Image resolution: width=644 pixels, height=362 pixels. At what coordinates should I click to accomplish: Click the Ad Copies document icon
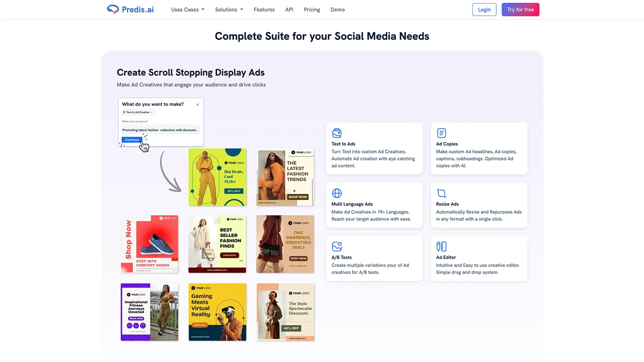[x=441, y=133]
